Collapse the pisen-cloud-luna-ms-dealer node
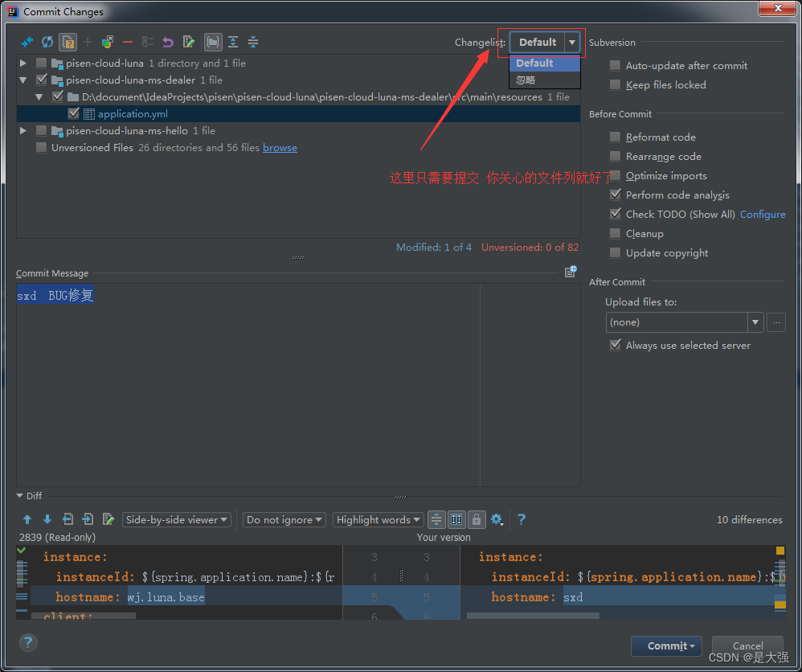Screen dimensions: 802x672 click(23, 80)
